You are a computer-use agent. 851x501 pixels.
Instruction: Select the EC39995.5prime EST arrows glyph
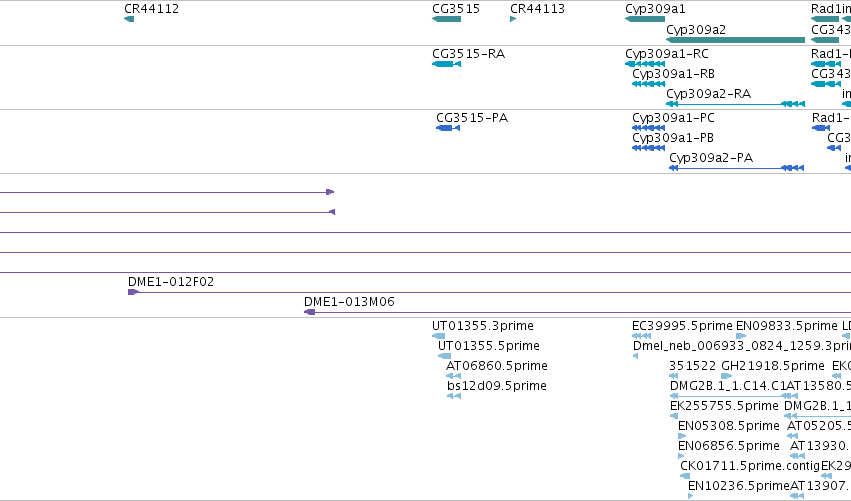(642, 336)
